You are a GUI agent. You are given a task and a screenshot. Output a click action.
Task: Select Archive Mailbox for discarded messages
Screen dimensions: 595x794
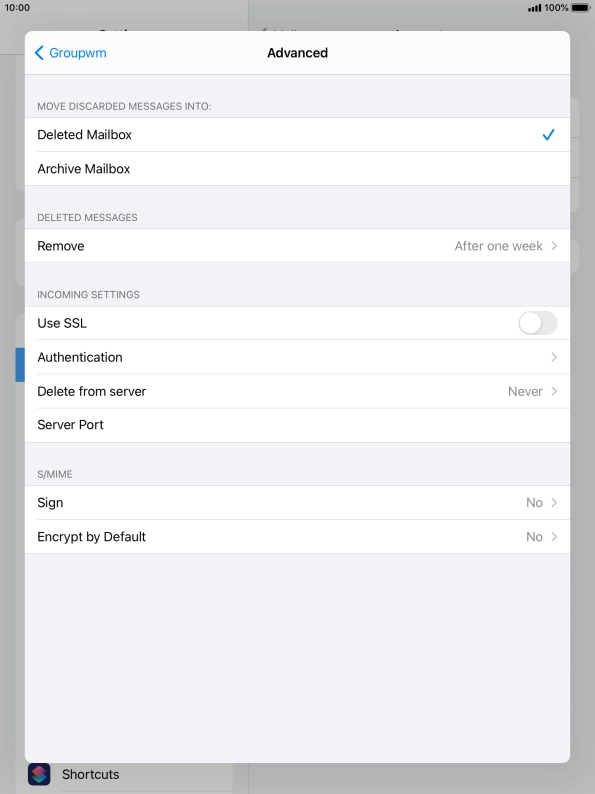(297, 169)
